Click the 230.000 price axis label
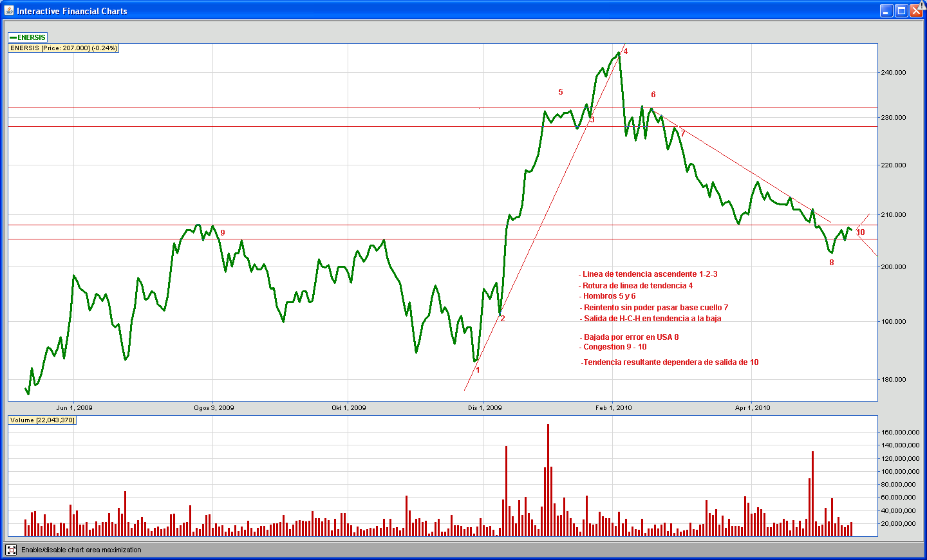 [x=893, y=118]
